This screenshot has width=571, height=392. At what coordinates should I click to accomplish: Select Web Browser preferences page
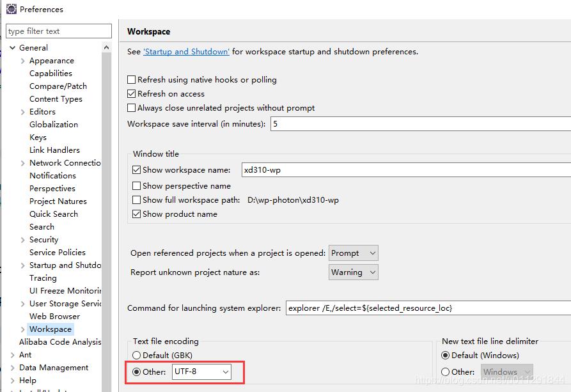54,316
